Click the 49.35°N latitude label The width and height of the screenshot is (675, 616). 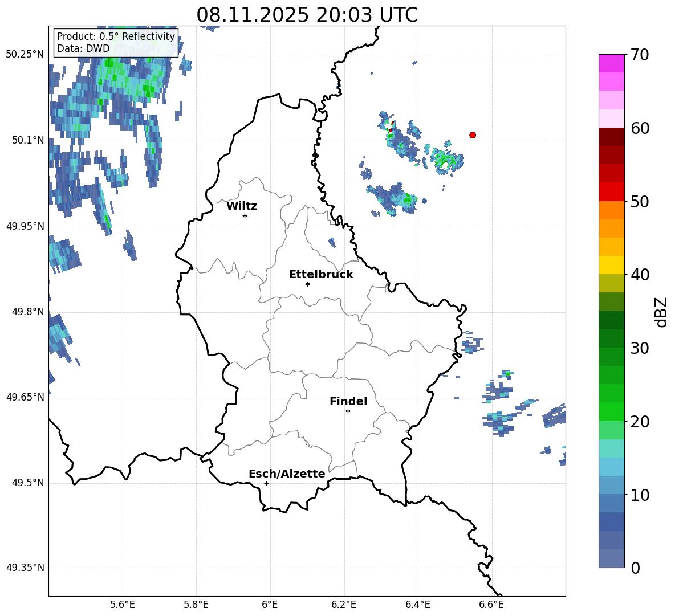(25, 568)
